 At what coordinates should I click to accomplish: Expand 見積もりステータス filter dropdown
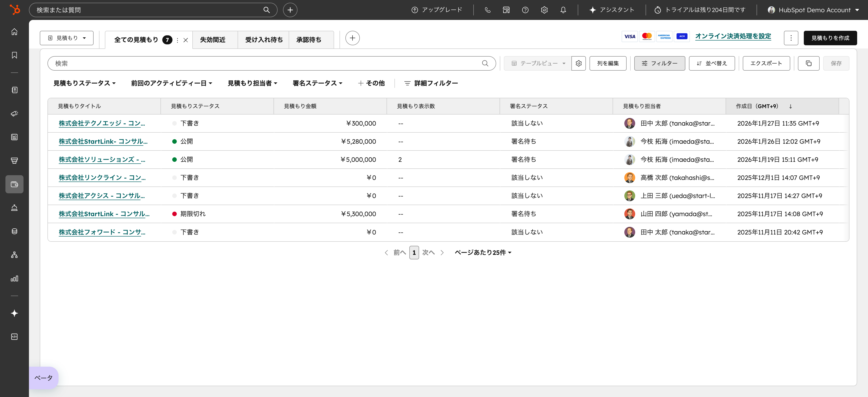click(x=84, y=83)
